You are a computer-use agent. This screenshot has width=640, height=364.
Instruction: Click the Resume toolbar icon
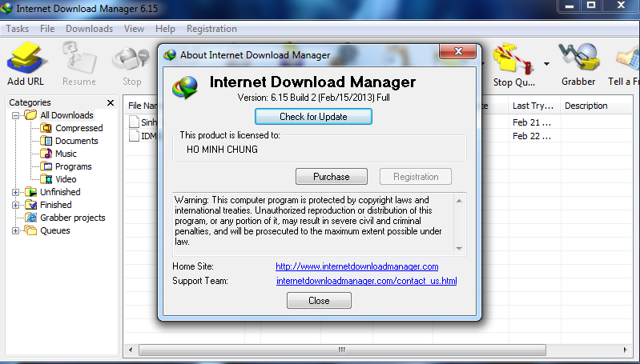point(79,58)
